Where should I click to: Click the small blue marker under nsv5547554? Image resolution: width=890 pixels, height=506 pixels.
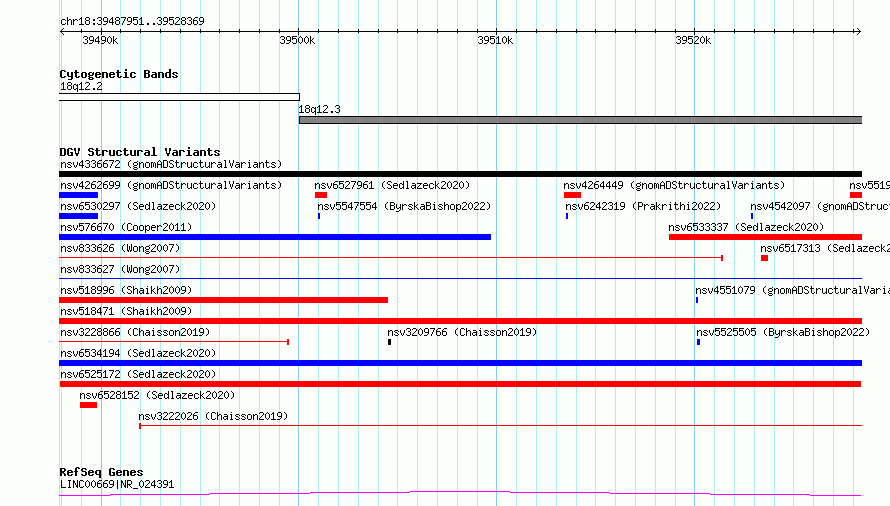click(319, 216)
